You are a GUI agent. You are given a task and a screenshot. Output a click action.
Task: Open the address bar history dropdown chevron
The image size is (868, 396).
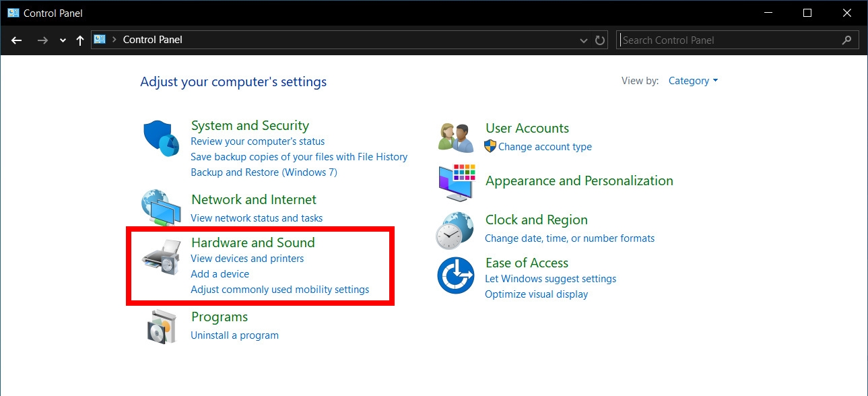click(x=584, y=40)
